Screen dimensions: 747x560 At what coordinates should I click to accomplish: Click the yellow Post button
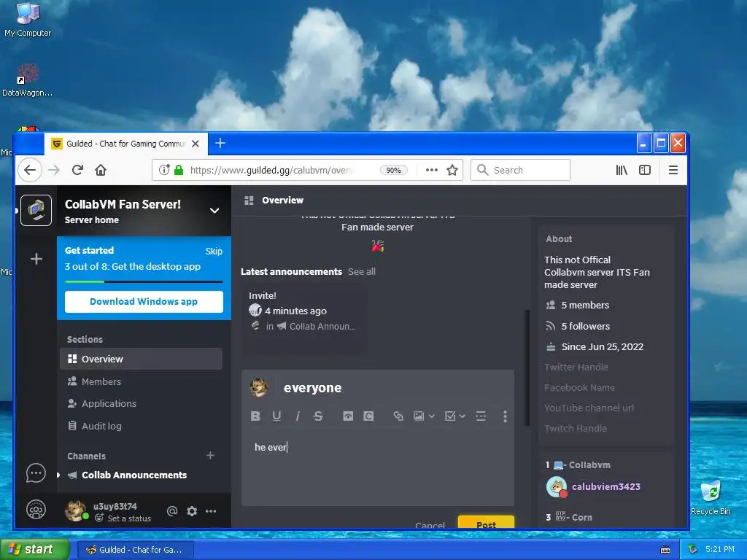coord(486,522)
